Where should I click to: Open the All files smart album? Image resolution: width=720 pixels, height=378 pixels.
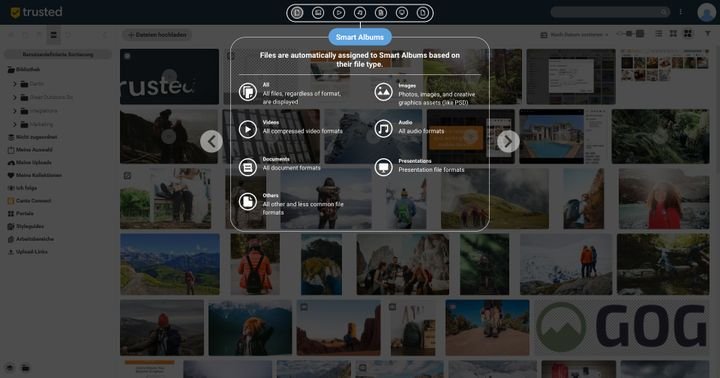(x=297, y=13)
